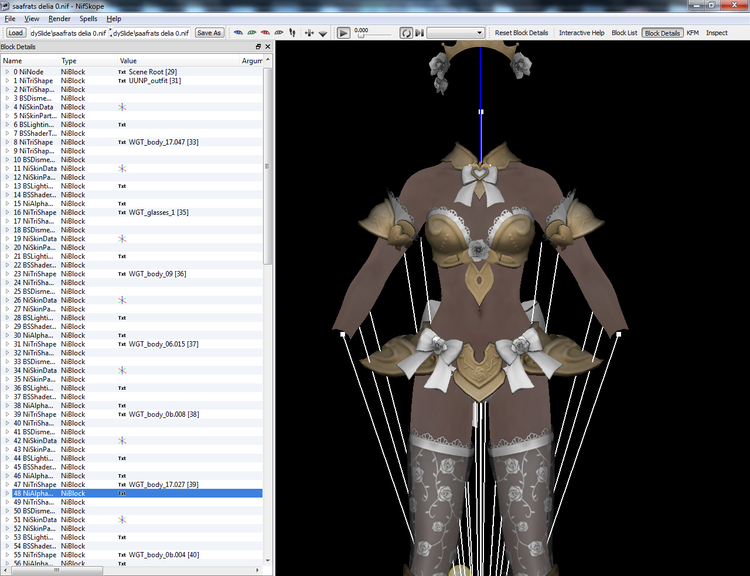Image resolution: width=750 pixels, height=576 pixels.
Task: Click the Flip view icon
Action: coord(309,33)
